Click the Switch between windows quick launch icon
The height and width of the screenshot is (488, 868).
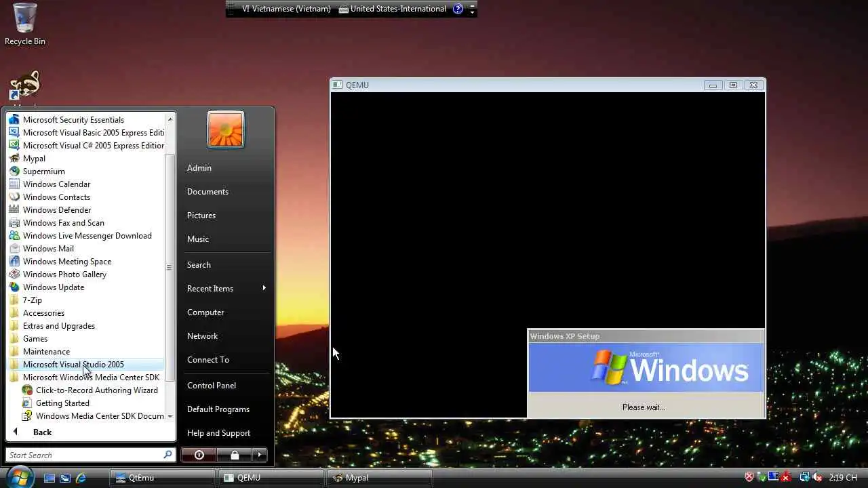point(65,478)
